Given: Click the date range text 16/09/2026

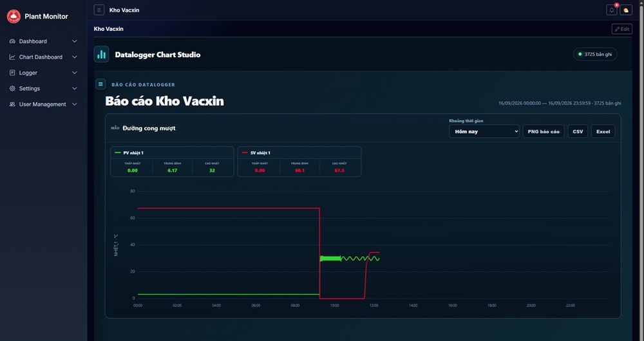Looking at the screenshot, I should [x=560, y=104].
